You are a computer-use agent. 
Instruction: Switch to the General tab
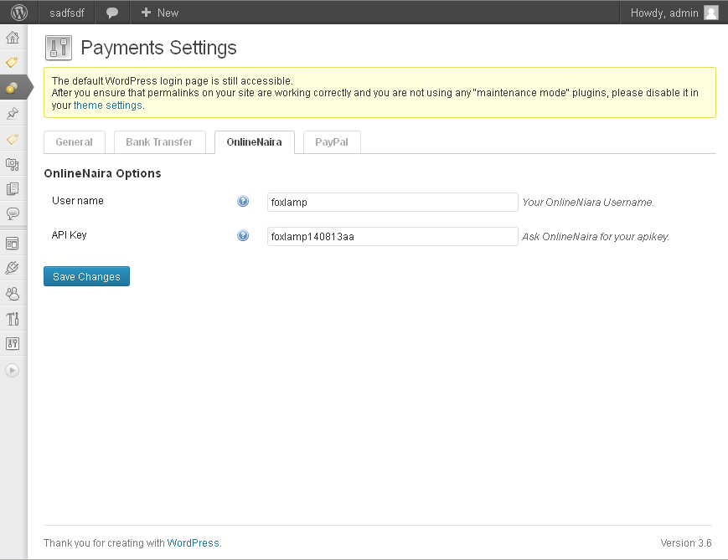coord(75,142)
